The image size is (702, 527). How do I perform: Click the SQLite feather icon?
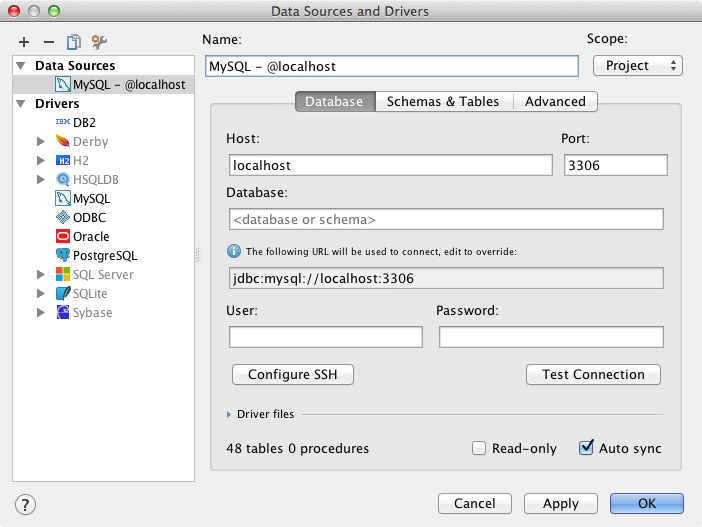(x=63, y=293)
